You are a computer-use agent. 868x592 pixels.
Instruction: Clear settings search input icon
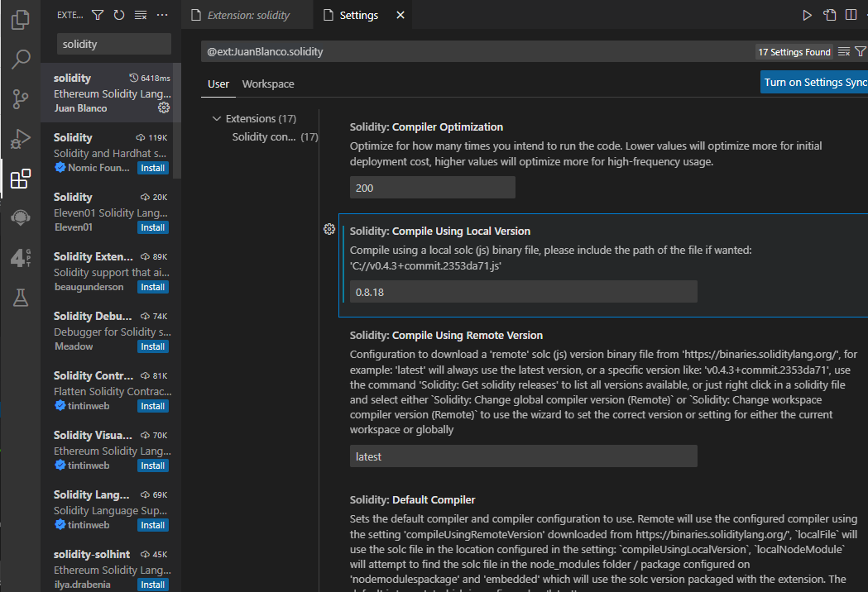[x=844, y=51]
